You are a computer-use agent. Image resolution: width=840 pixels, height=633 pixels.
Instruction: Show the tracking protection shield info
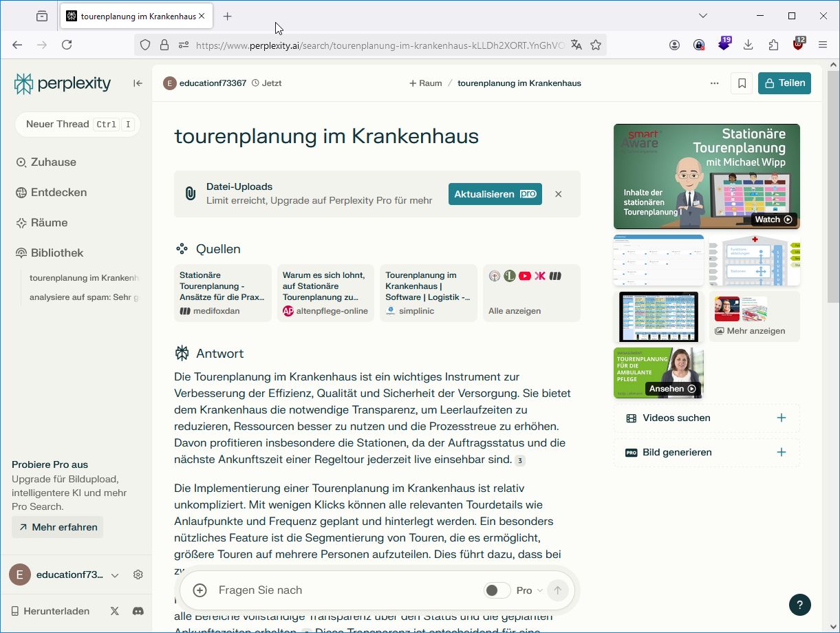point(144,45)
